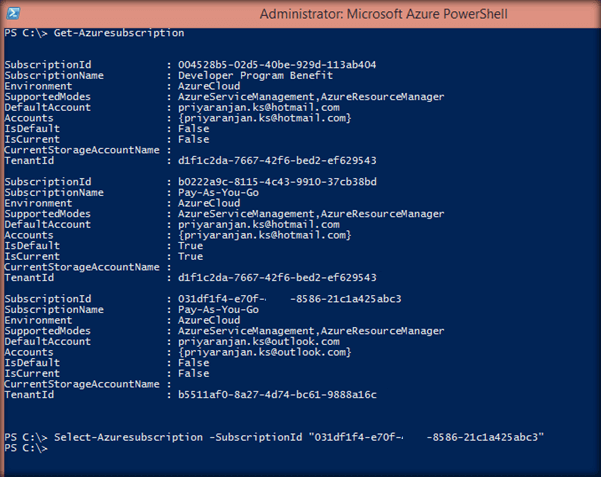This screenshot has width=601, height=477.
Task: Click the IsCurrent 'True' value
Action: tap(192, 255)
